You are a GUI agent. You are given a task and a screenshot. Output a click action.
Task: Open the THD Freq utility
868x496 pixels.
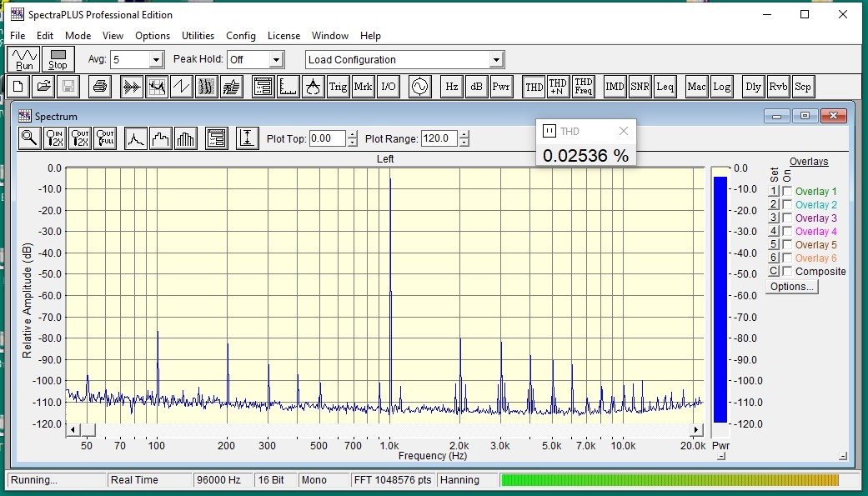coord(584,87)
